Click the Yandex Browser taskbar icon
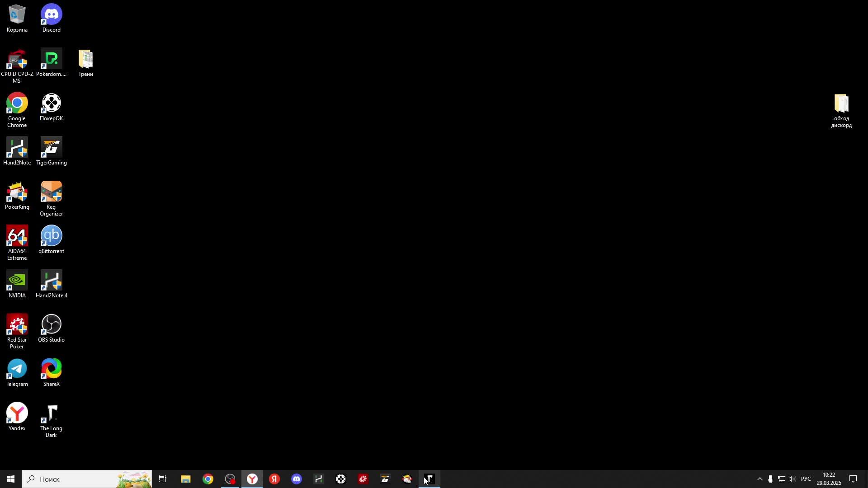 coord(252,479)
